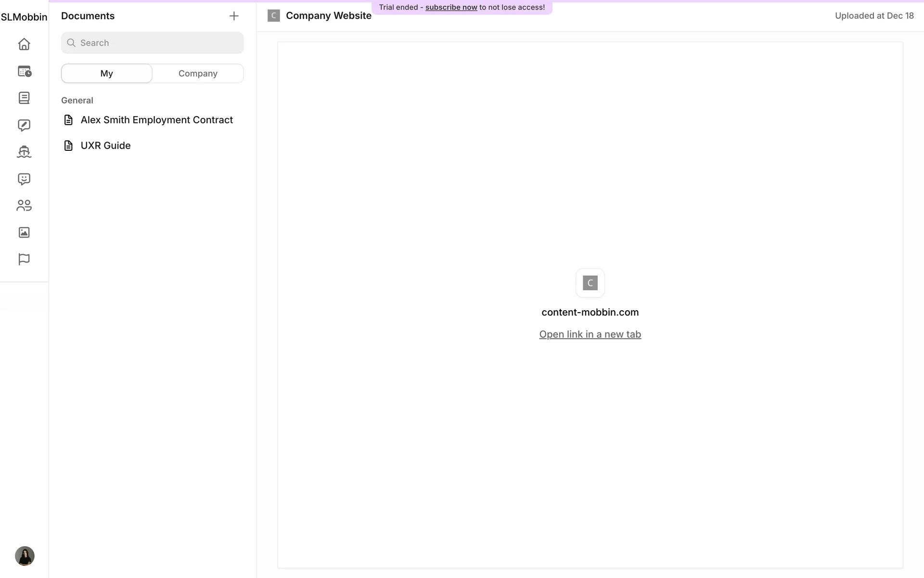Image resolution: width=924 pixels, height=578 pixels.
Task: Open the flag sidebar icon
Action: coord(24,259)
